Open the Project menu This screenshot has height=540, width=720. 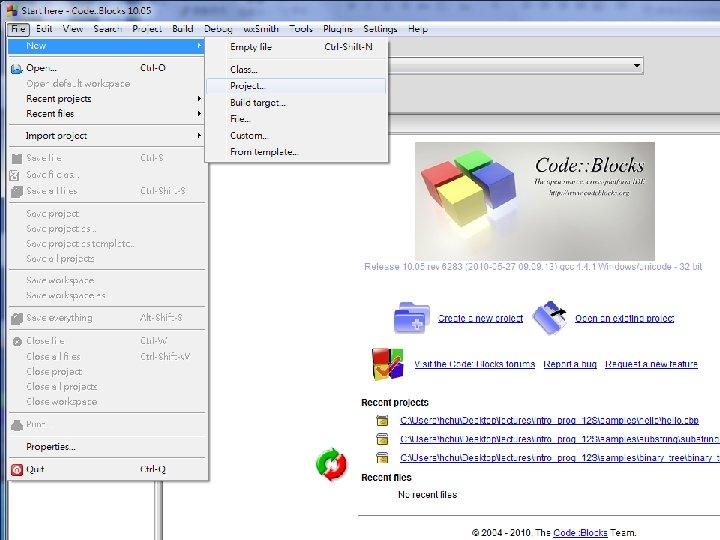tap(147, 29)
